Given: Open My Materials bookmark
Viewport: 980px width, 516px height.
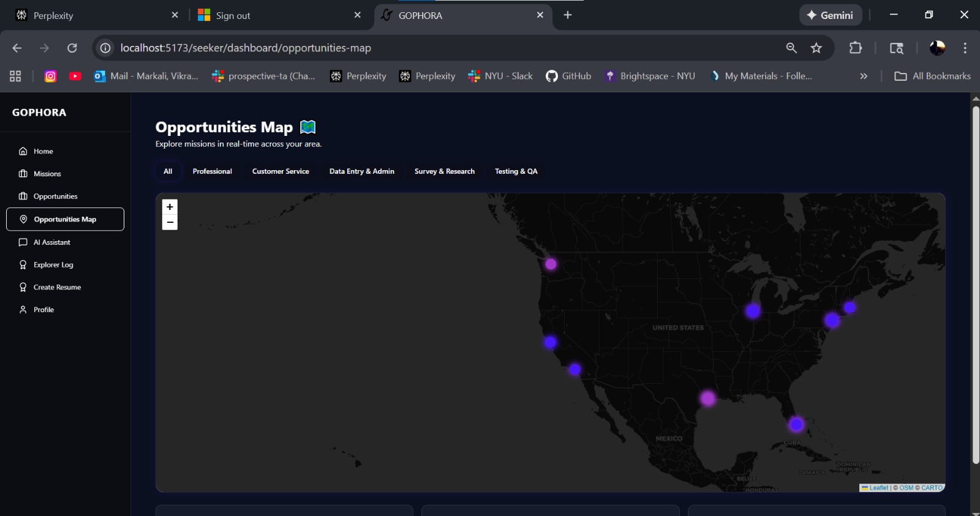Looking at the screenshot, I should (760, 76).
